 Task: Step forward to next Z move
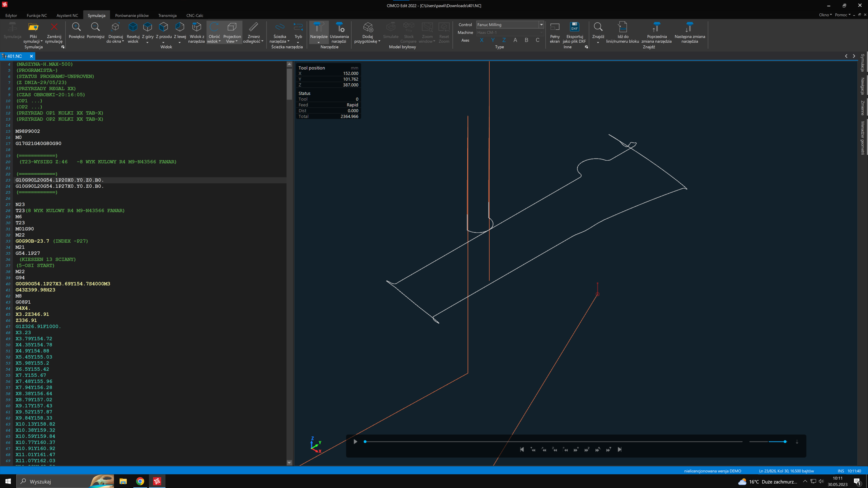pos(587,449)
